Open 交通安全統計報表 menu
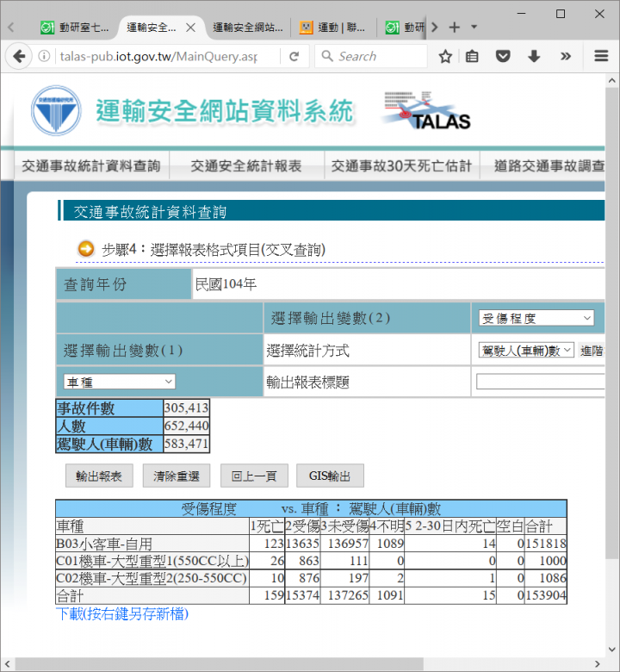 pos(246,165)
